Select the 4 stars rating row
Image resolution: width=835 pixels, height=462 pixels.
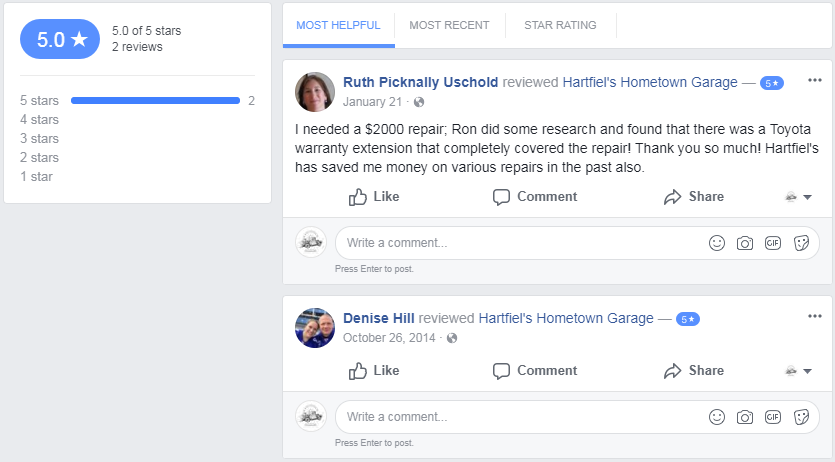tap(39, 120)
